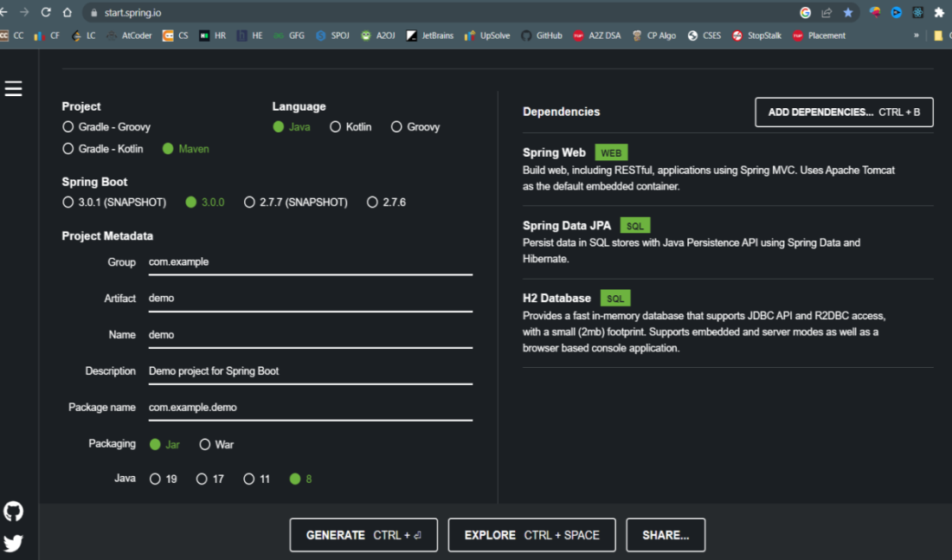The width and height of the screenshot is (952, 560).
Task: Open the A2Z DSA bookmark
Action: click(x=597, y=35)
